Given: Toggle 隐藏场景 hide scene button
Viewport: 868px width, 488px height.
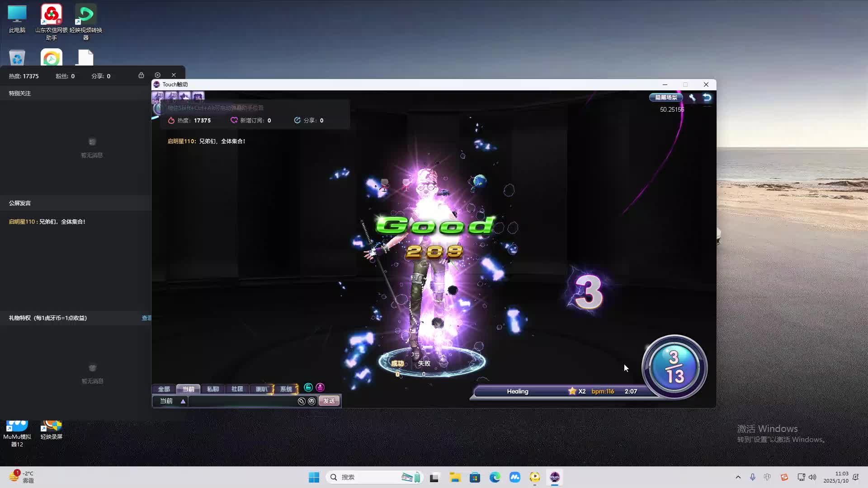Looking at the screenshot, I should coord(666,97).
